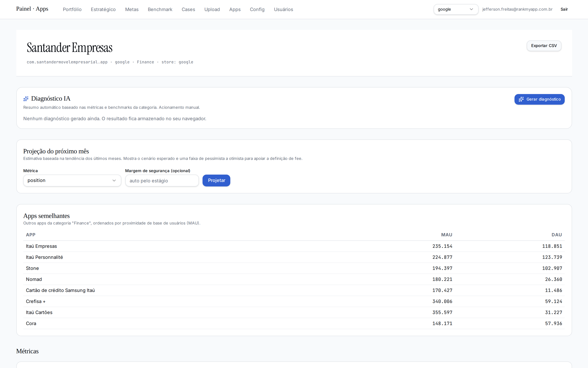
Task: Click Nomad's DAU value 26.360
Action: point(553,279)
